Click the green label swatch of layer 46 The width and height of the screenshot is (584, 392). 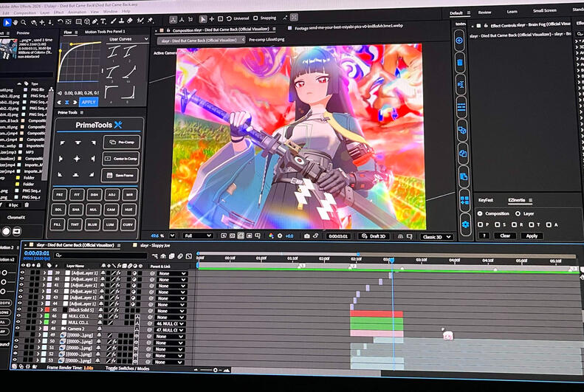pyautogui.click(x=47, y=316)
